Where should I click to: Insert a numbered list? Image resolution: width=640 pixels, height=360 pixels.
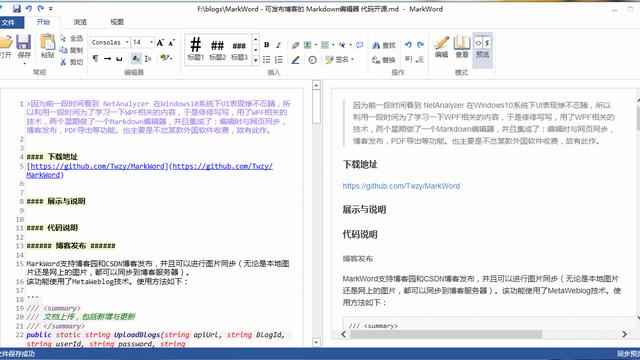(x=279, y=60)
